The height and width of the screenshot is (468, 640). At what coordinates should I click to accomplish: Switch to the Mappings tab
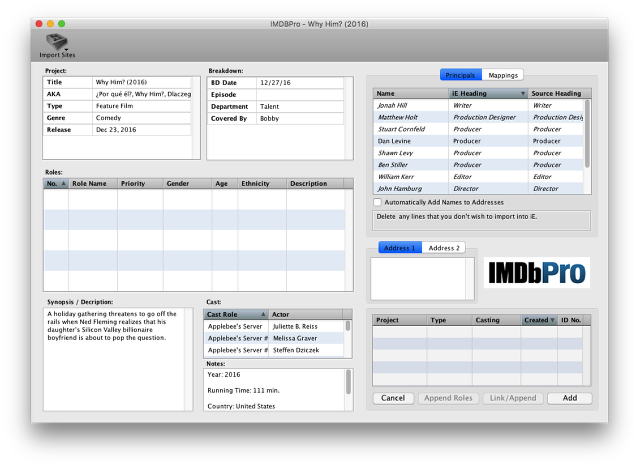(503, 75)
